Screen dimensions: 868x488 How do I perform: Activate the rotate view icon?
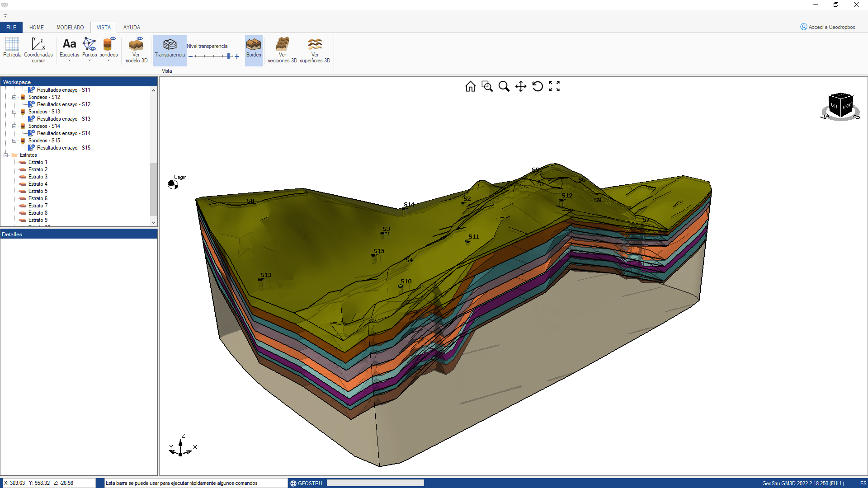tap(538, 86)
